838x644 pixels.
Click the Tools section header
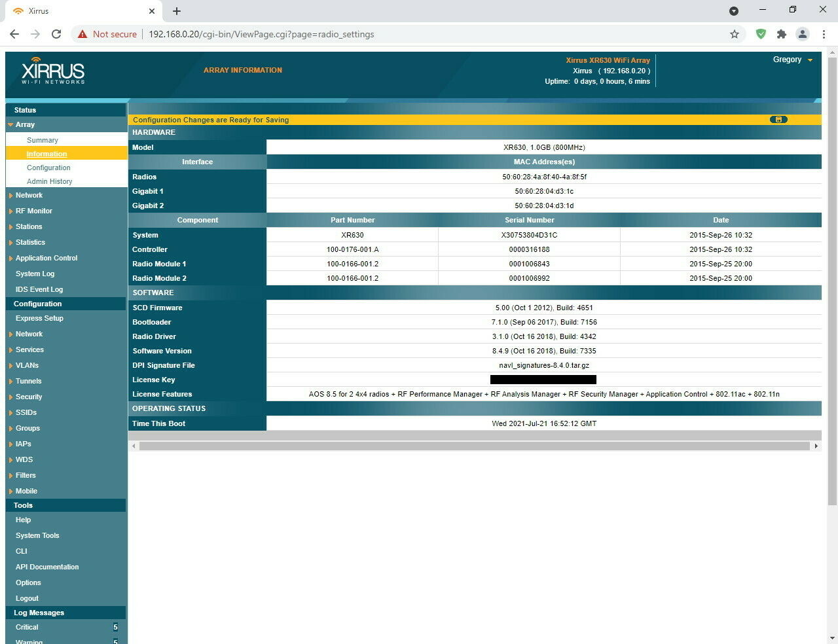[x=65, y=505]
